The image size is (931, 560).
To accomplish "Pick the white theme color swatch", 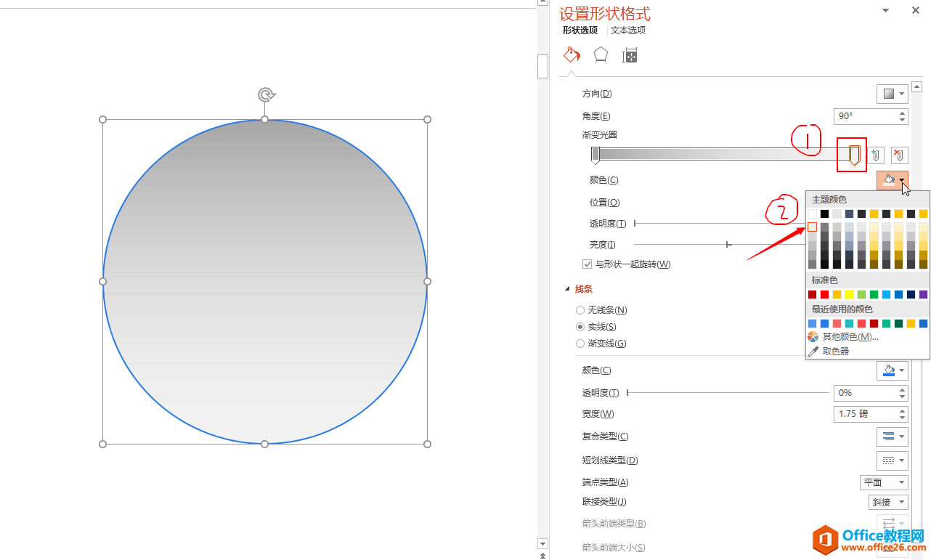I will click(812, 214).
